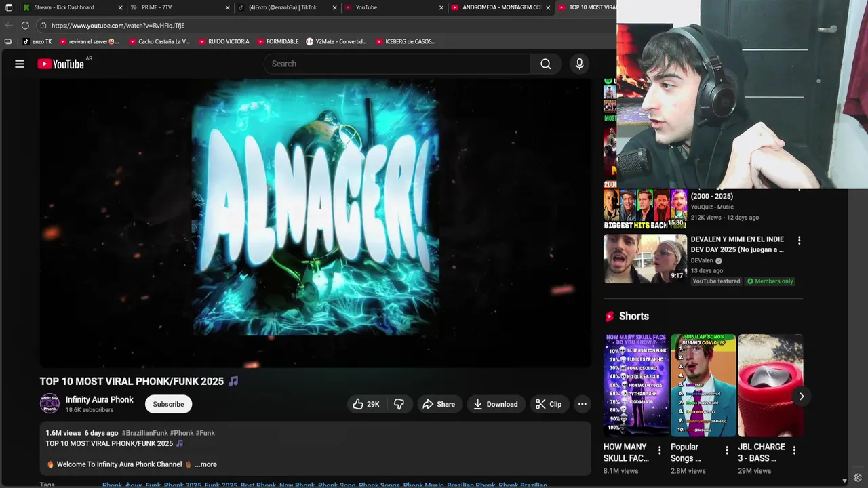Open options for Popular Songs short

[726, 450]
